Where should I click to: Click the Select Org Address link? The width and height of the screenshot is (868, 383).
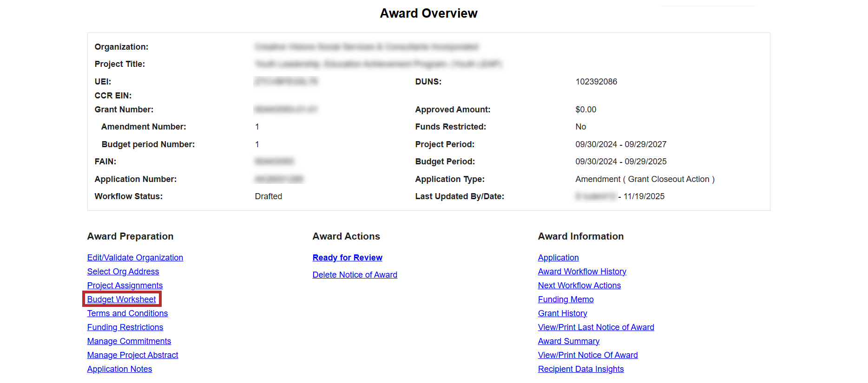point(123,272)
